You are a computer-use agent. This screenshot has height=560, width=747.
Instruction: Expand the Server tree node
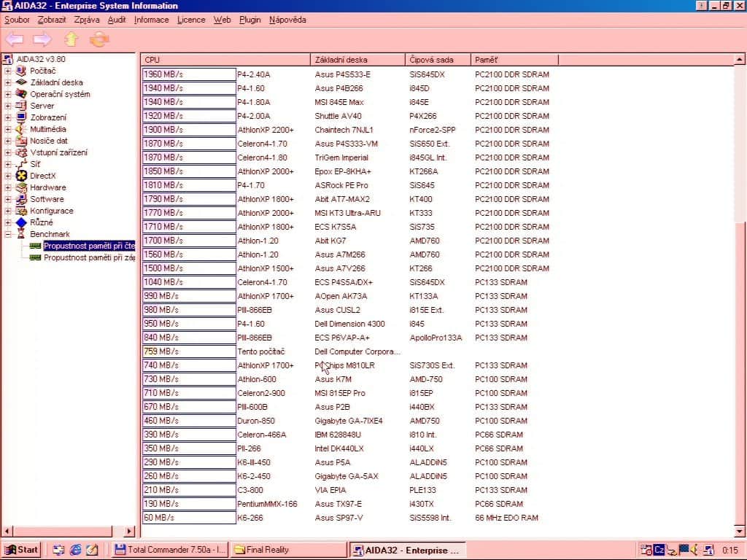tap(7, 106)
